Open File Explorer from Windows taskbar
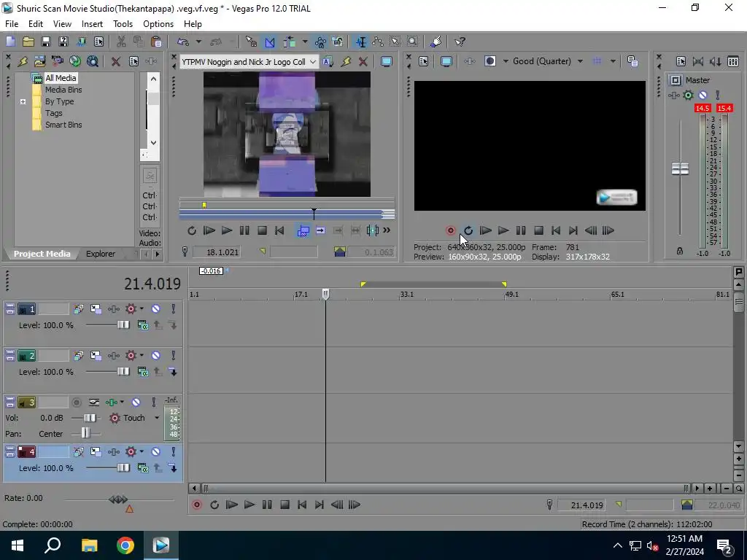This screenshot has height=560, width=747. (x=89, y=545)
